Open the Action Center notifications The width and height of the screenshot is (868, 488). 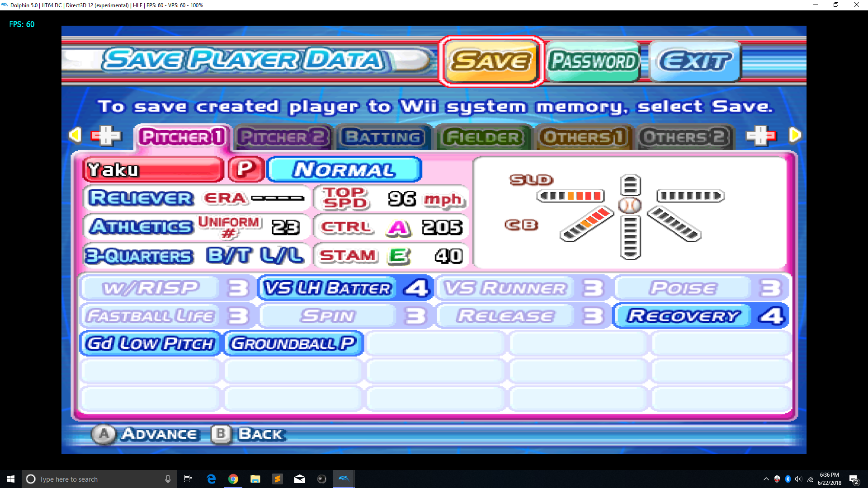pyautogui.click(x=854, y=479)
